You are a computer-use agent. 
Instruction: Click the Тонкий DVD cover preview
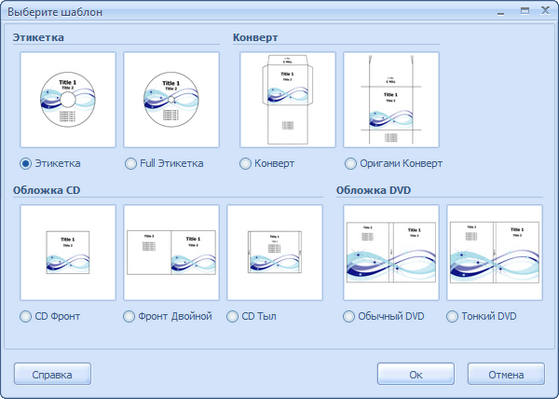tap(495, 252)
